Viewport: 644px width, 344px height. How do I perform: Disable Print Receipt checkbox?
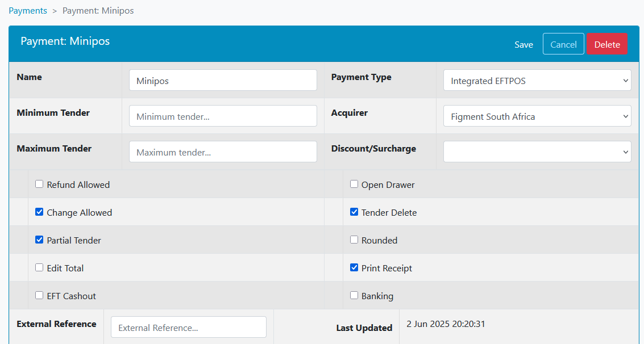(354, 268)
